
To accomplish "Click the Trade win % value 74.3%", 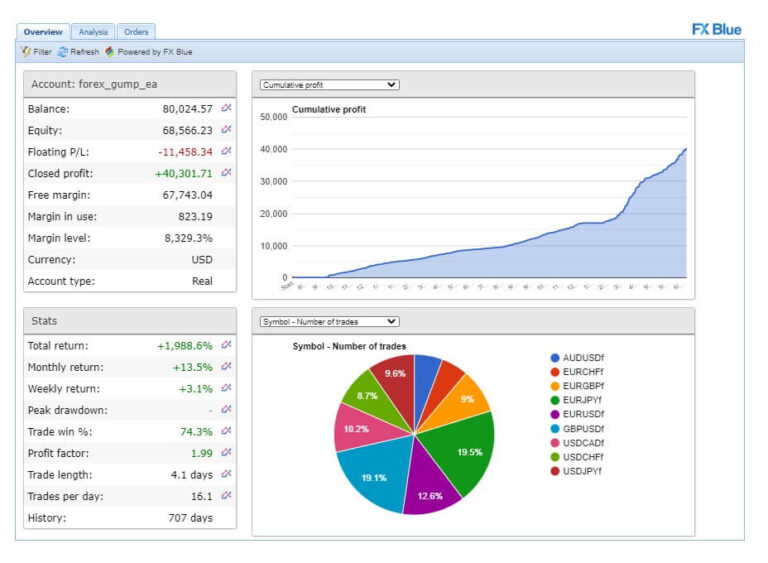I will tap(196, 432).
